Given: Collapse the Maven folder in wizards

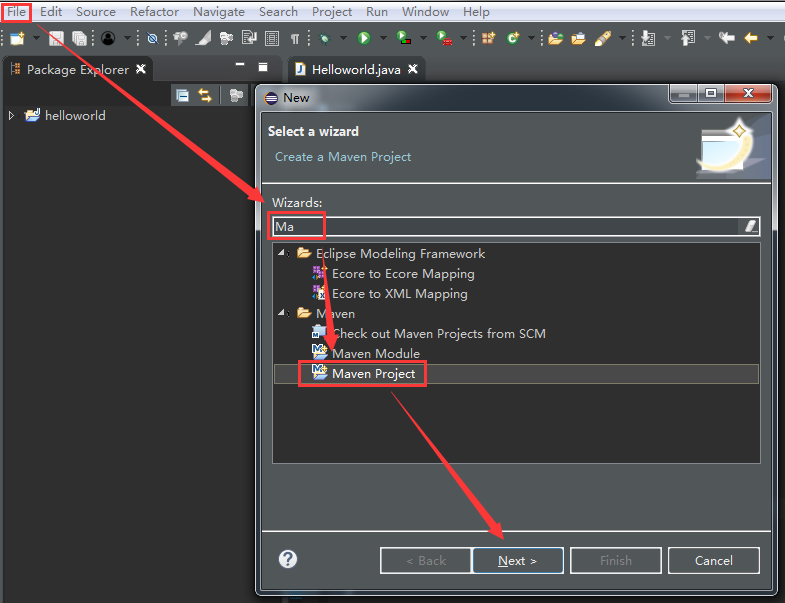Looking at the screenshot, I should coord(283,314).
